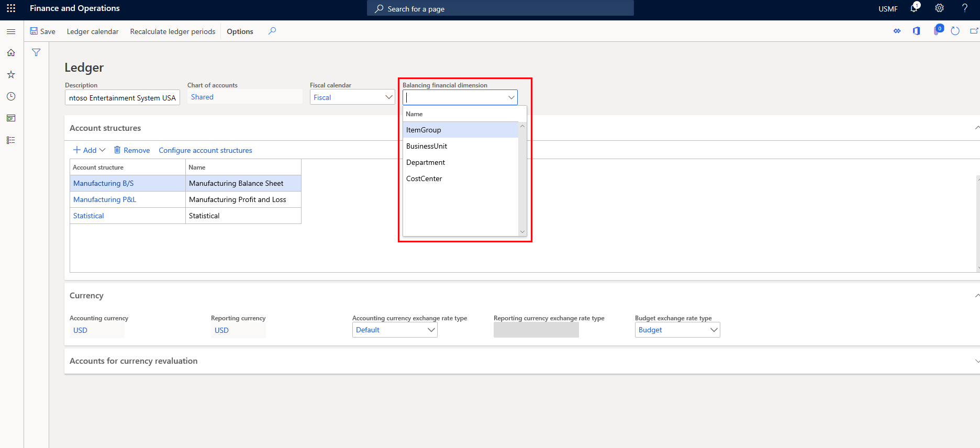Click Reporting currency exchange rate type field
Image resolution: width=980 pixels, height=448 pixels.
point(536,330)
